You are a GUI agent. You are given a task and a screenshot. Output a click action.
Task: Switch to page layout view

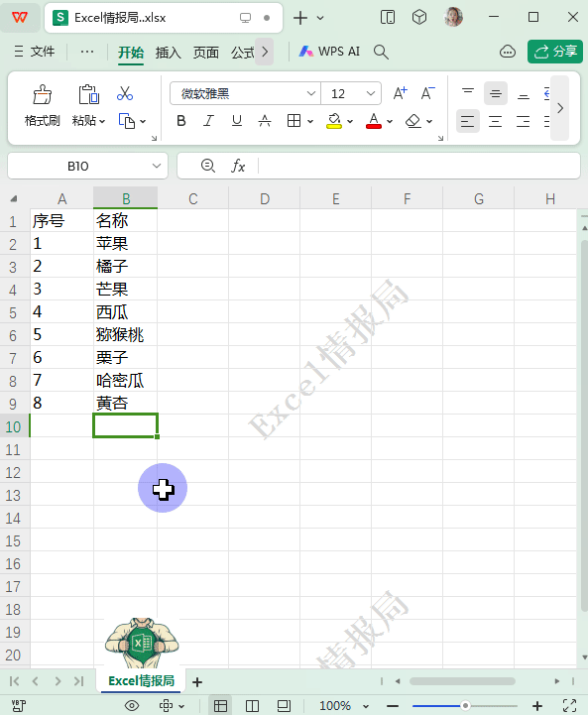284,705
